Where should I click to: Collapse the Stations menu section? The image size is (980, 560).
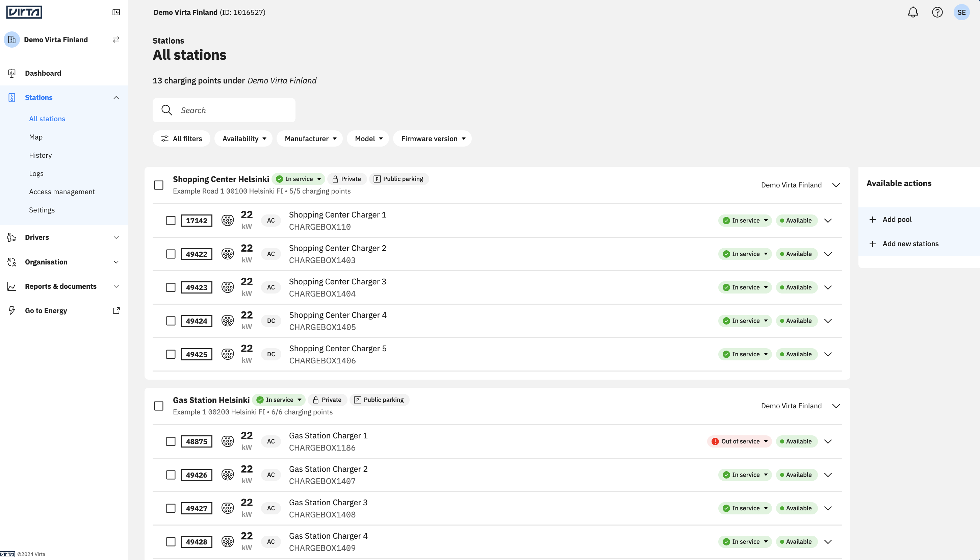(x=116, y=98)
